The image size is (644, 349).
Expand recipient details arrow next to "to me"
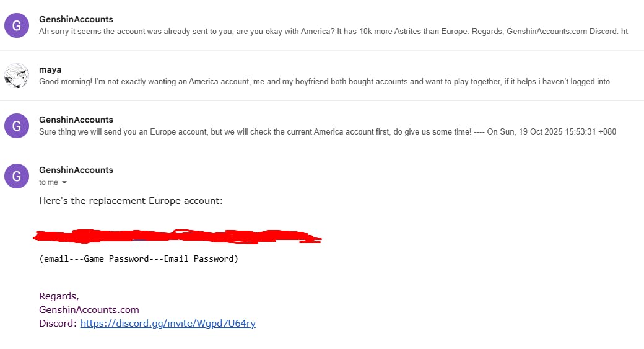[x=64, y=182]
